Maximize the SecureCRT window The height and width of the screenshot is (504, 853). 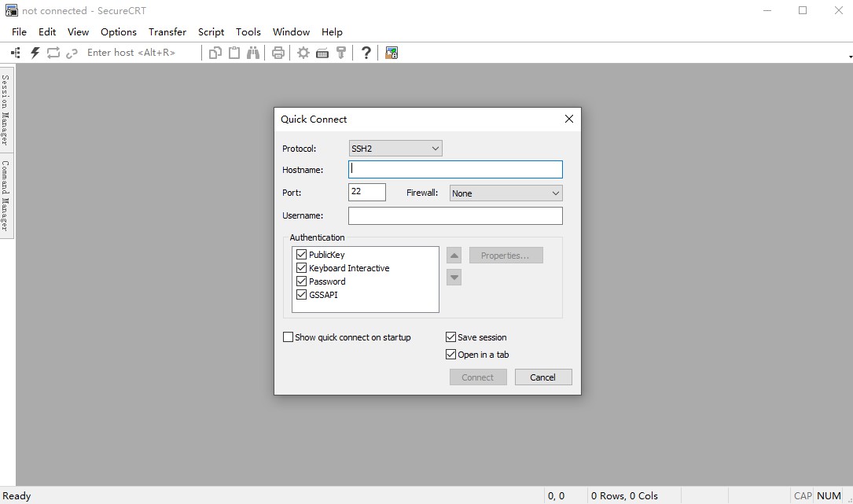pos(803,10)
